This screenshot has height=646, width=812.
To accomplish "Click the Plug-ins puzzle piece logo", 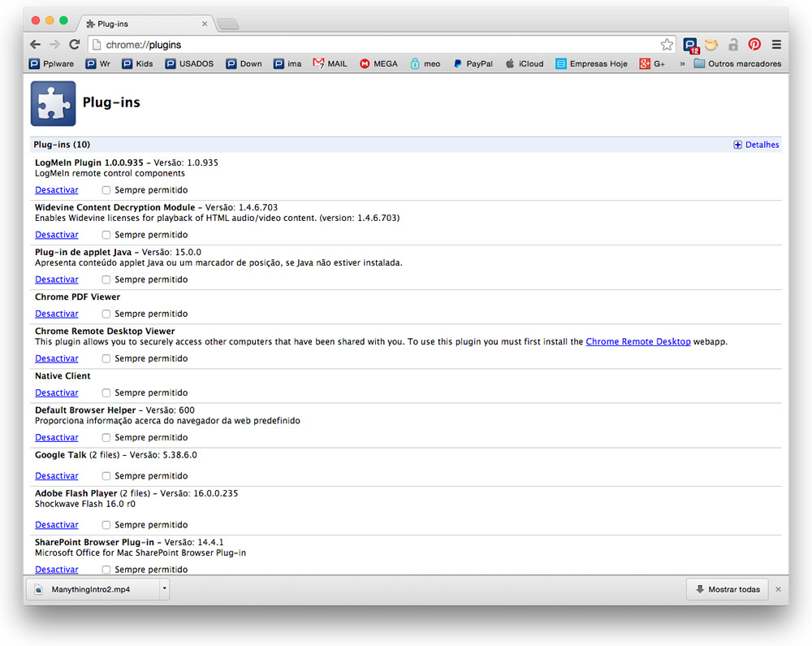I will click(53, 103).
